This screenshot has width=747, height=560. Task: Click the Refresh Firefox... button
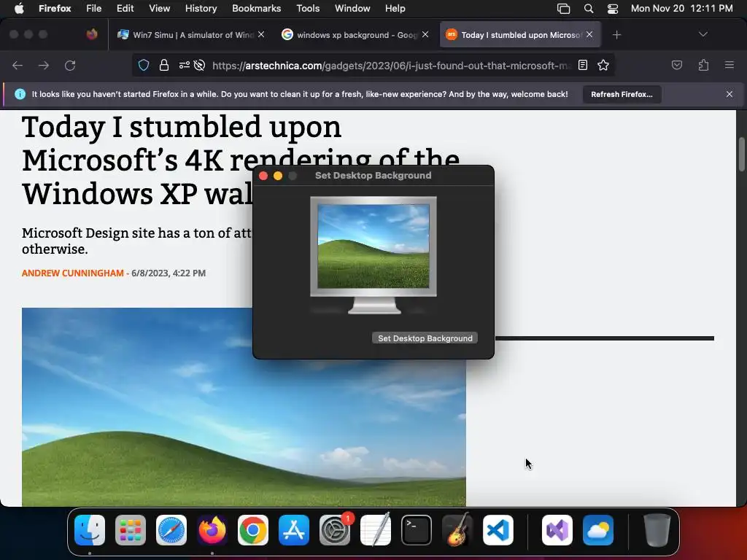(x=622, y=94)
